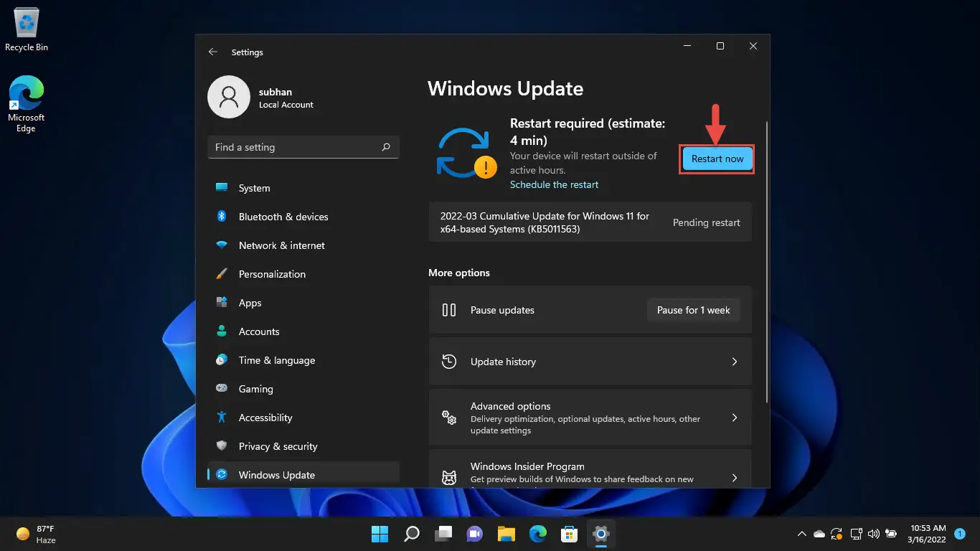Select the Recycle Bin desktop icon
Viewport: 980px width, 551px height.
point(27,29)
